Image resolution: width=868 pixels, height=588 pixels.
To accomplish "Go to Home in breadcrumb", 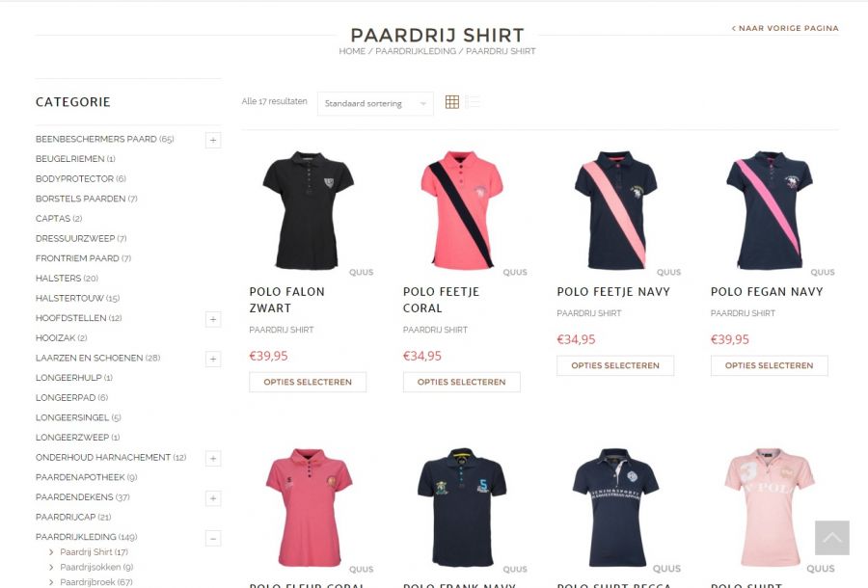I will pos(352,51).
